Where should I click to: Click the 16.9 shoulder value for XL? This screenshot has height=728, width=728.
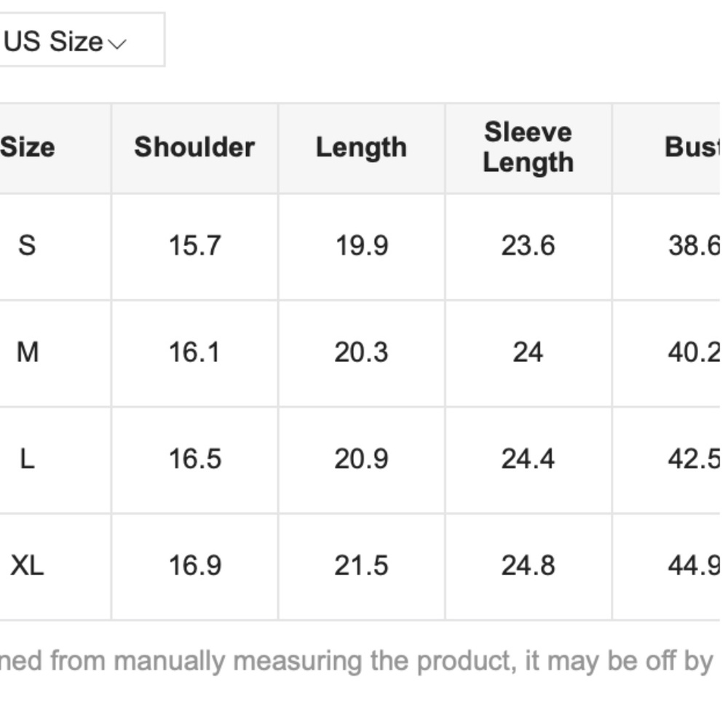click(194, 566)
